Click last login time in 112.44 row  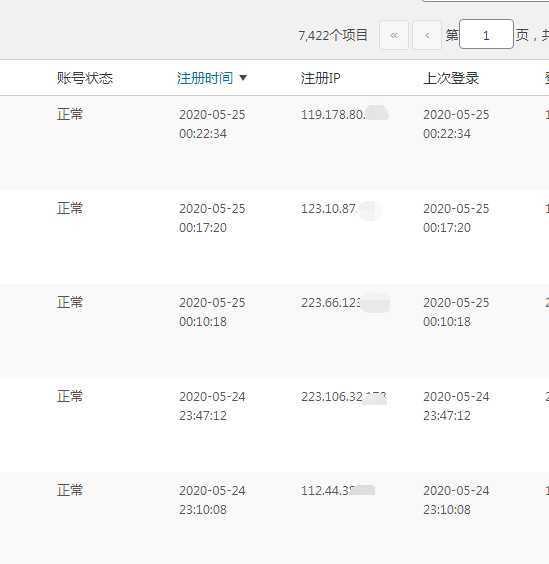(x=456, y=500)
